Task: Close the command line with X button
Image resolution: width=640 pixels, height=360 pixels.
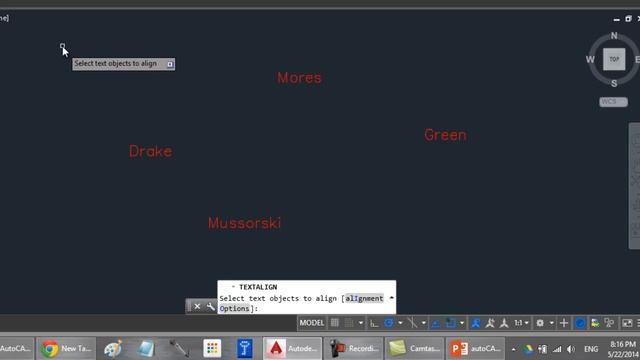Action: (197, 306)
